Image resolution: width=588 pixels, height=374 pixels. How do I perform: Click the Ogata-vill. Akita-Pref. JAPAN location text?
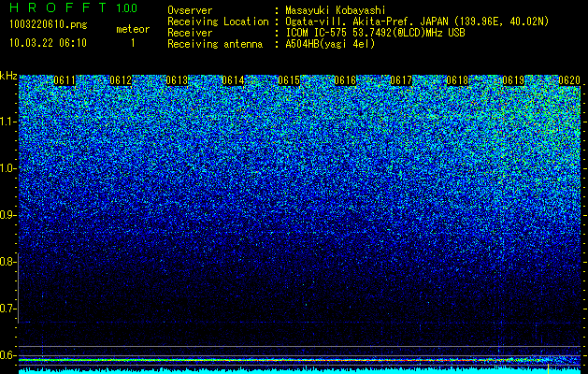[x=417, y=22]
